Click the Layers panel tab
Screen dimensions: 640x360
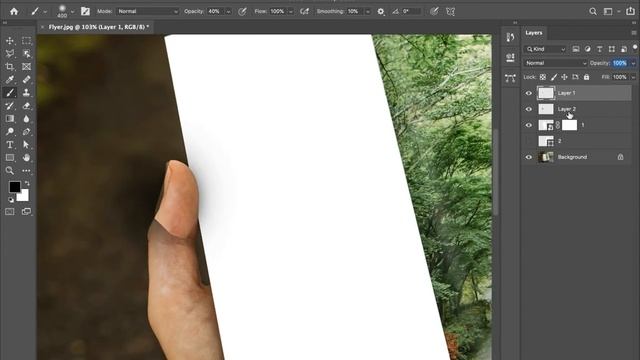tap(533, 33)
